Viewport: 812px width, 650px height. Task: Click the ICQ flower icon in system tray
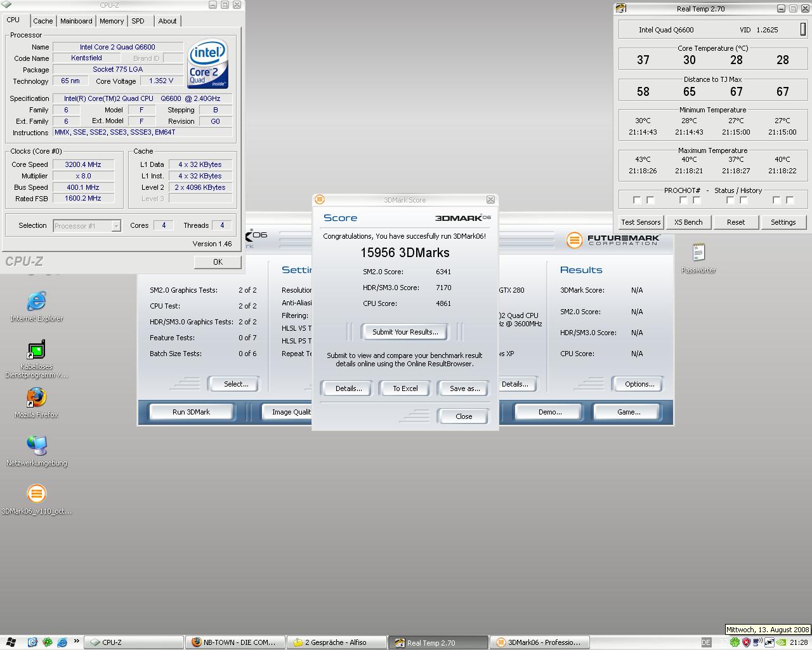point(735,642)
